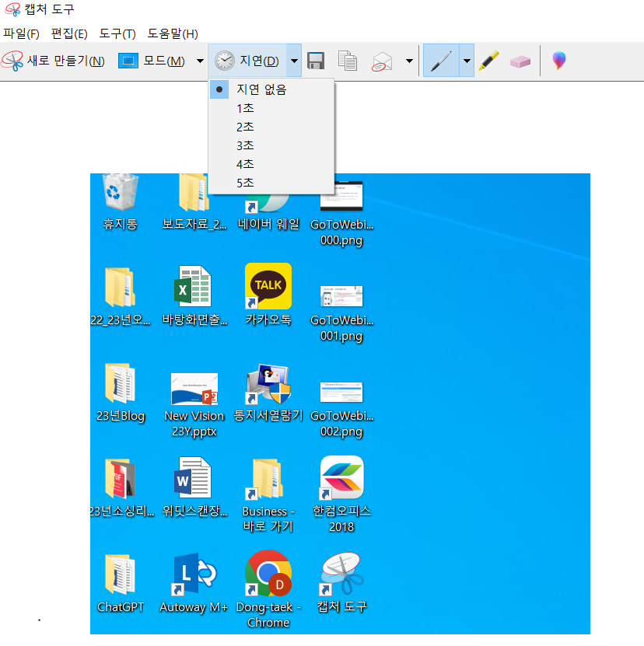The height and width of the screenshot is (646, 644).
Task: Click the ChatGPT folder icon
Action: pos(120,574)
